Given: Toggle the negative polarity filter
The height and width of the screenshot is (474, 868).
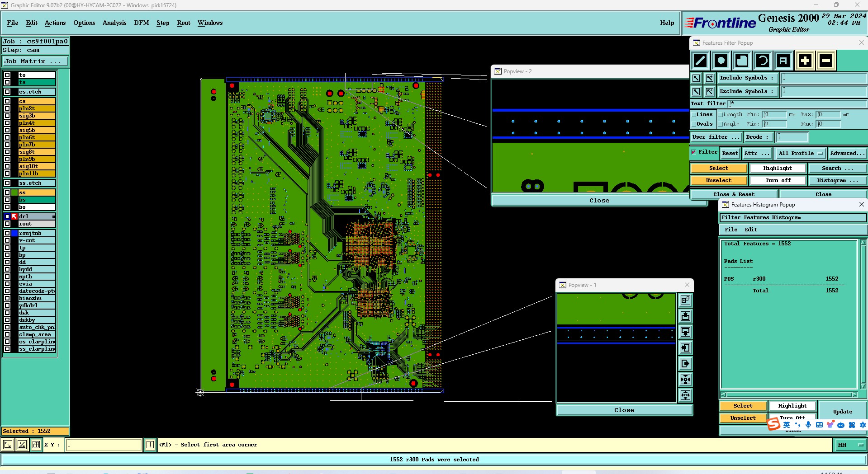Looking at the screenshot, I should pos(826,61).
